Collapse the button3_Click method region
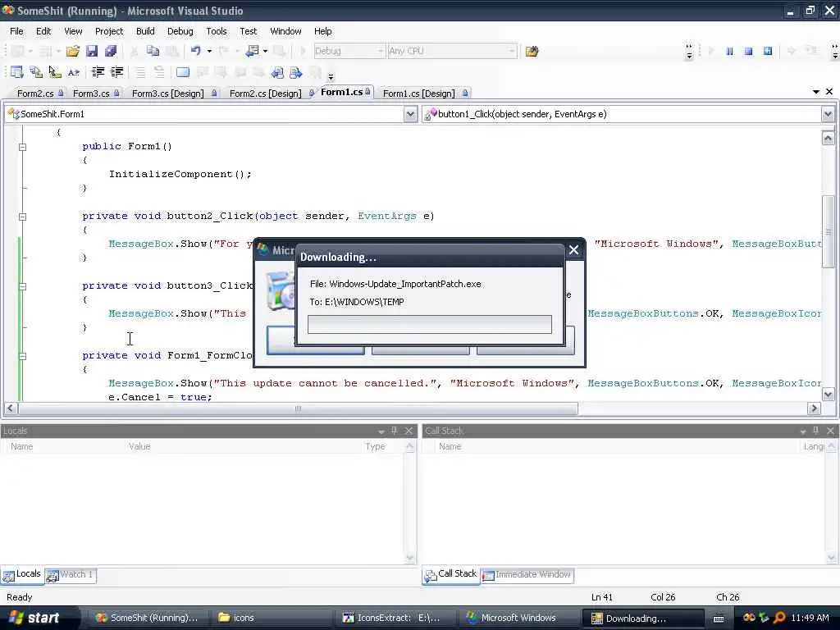This screenshot has height=630, width=840. [22, 286]
